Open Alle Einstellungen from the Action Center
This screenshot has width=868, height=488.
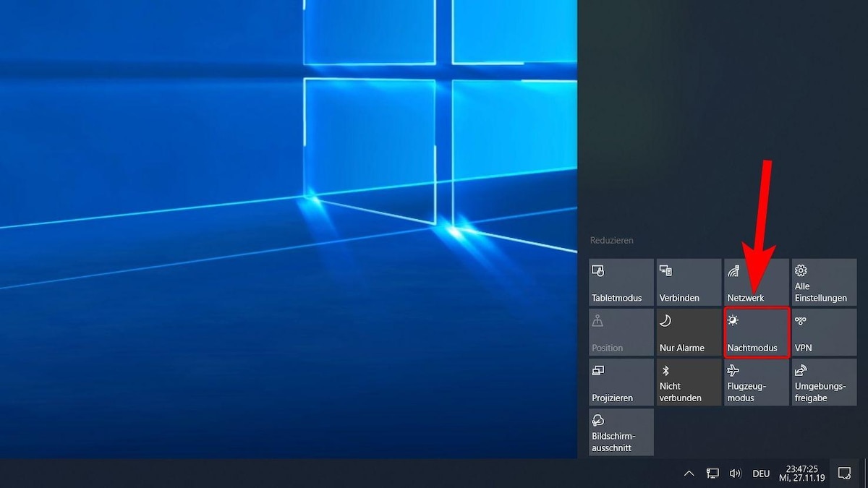[x=823, y=282]
